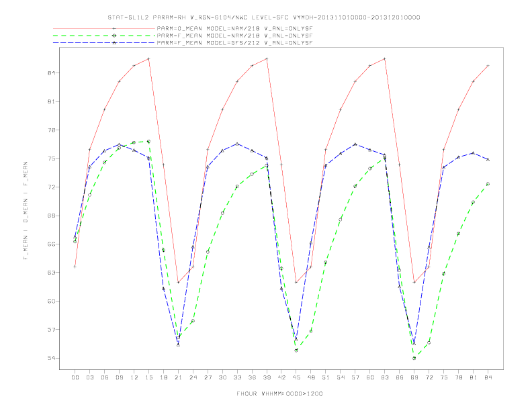The image size is (532, 411).
Task: Click the red O_MEAN peak point at hour 15
Action: pos(148,58)
